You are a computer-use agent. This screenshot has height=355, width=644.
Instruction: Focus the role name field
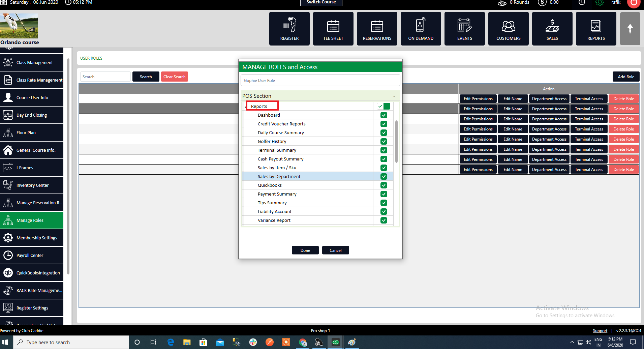[x=320, y=80]
